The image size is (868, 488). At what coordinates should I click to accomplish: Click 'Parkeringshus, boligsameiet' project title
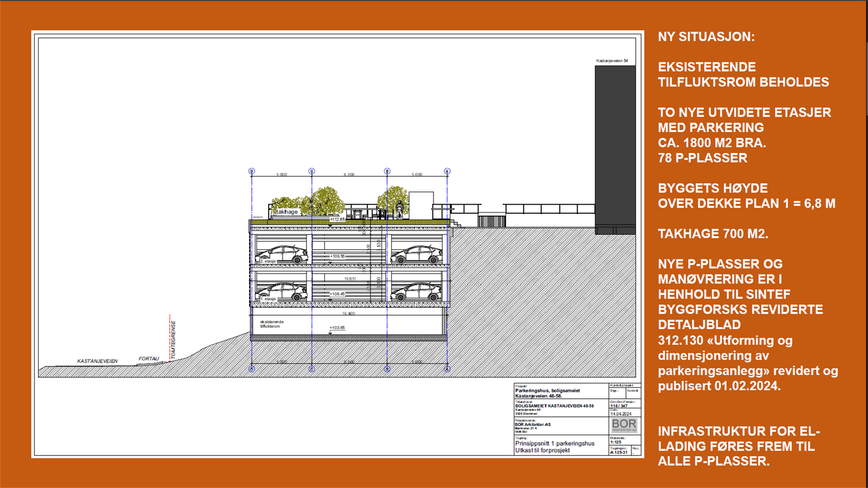click(x=547, y=390)
